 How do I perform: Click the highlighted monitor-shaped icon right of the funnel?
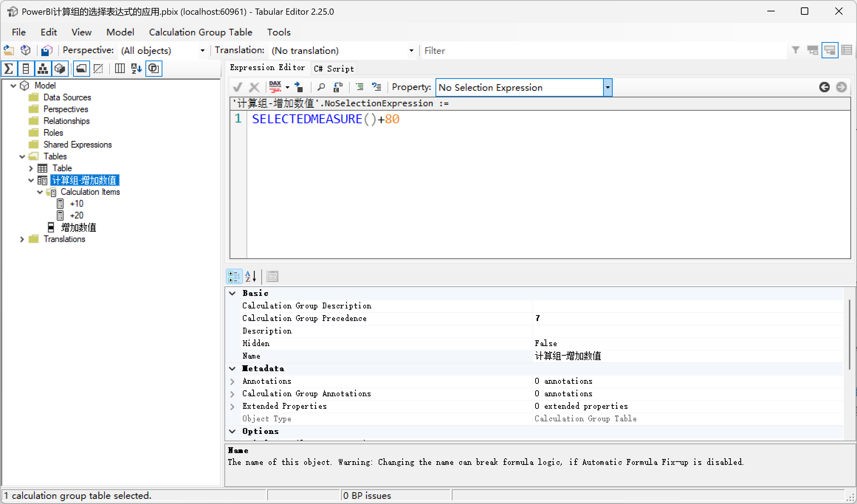point(830,50)
